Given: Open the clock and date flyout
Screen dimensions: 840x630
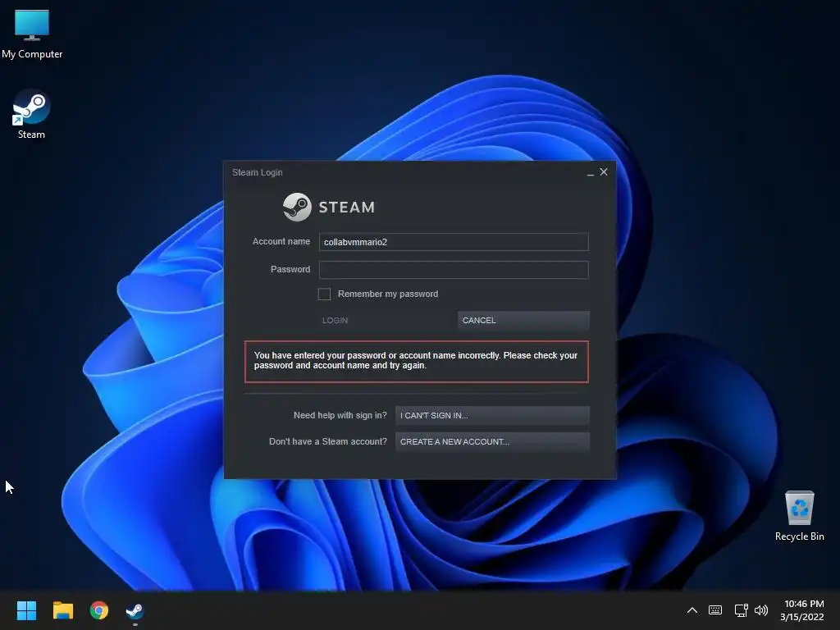Looking at the screenshot, I should point(802,610).
